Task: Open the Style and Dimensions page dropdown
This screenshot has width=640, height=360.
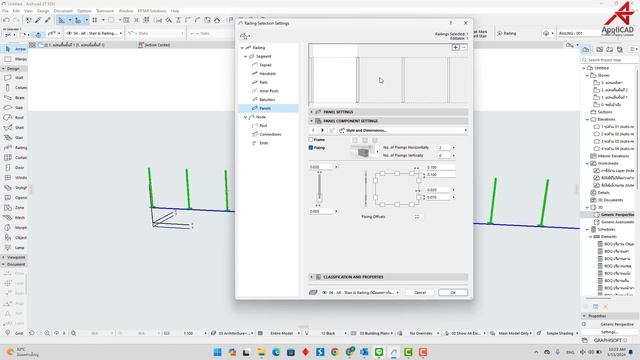Action: pyautogui.click(x=402, y=131)
